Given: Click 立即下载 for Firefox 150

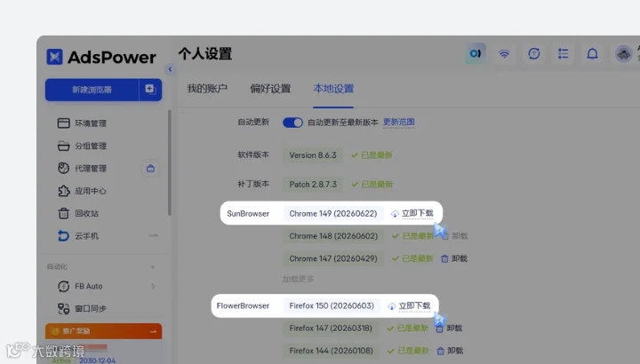Looking at the screenshot, I should (x=414, y=305).
